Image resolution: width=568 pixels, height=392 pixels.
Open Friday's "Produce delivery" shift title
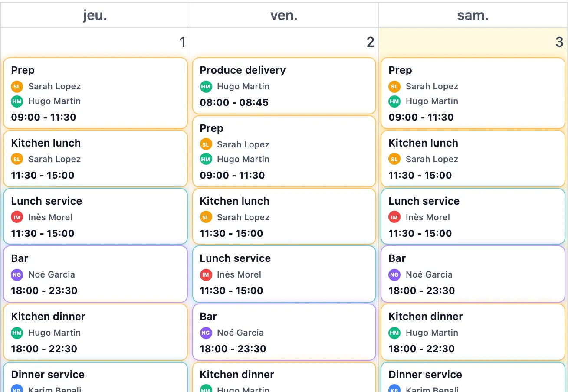[243, 70]
